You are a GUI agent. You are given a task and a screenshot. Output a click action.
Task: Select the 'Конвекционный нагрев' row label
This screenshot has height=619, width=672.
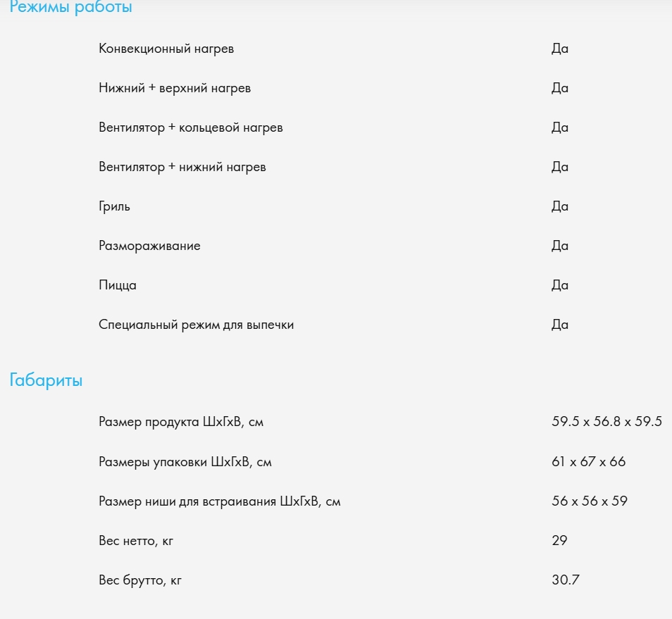pyautogui.click(x=166, y=49)
